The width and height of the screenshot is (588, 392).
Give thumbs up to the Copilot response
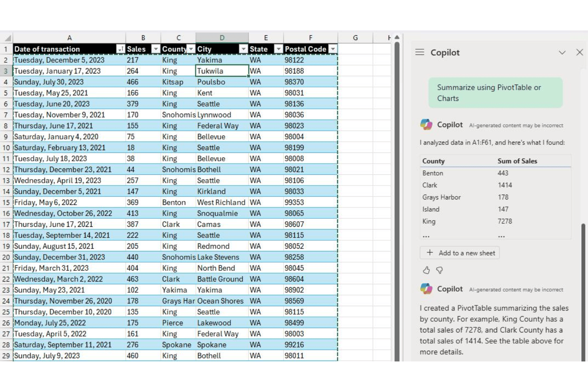click(426, 270)
